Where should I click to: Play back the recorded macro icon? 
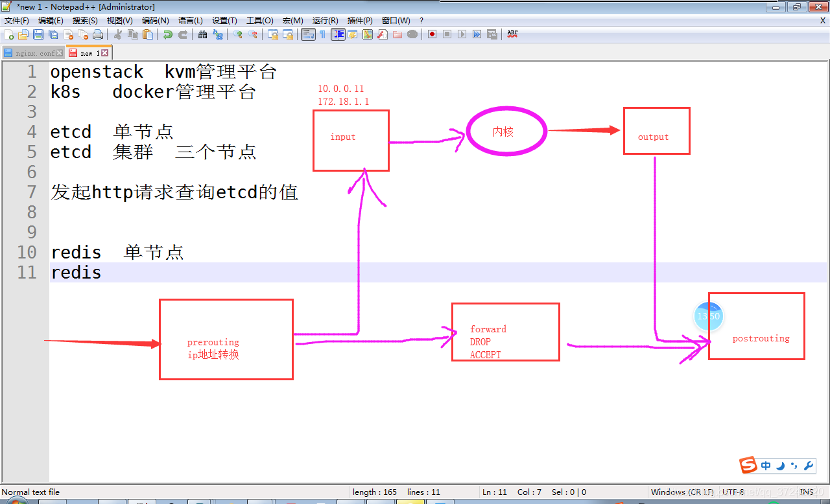(x=462, y=34)
